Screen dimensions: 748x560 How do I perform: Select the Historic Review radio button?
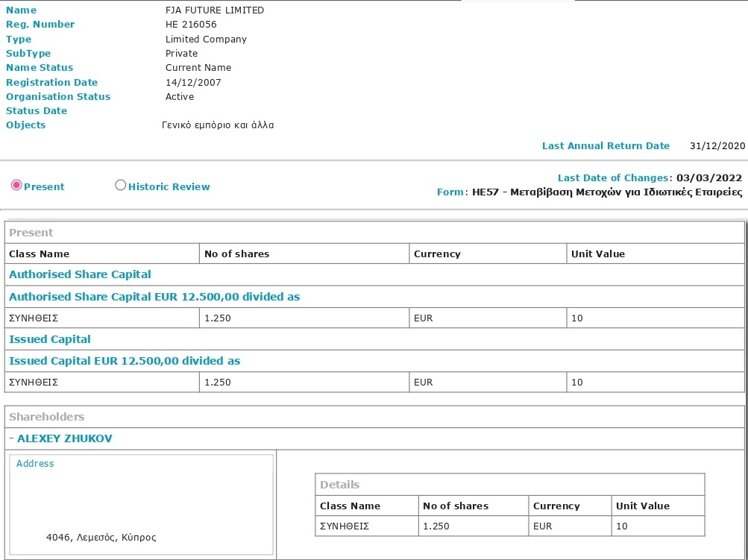tap(120, 185)
